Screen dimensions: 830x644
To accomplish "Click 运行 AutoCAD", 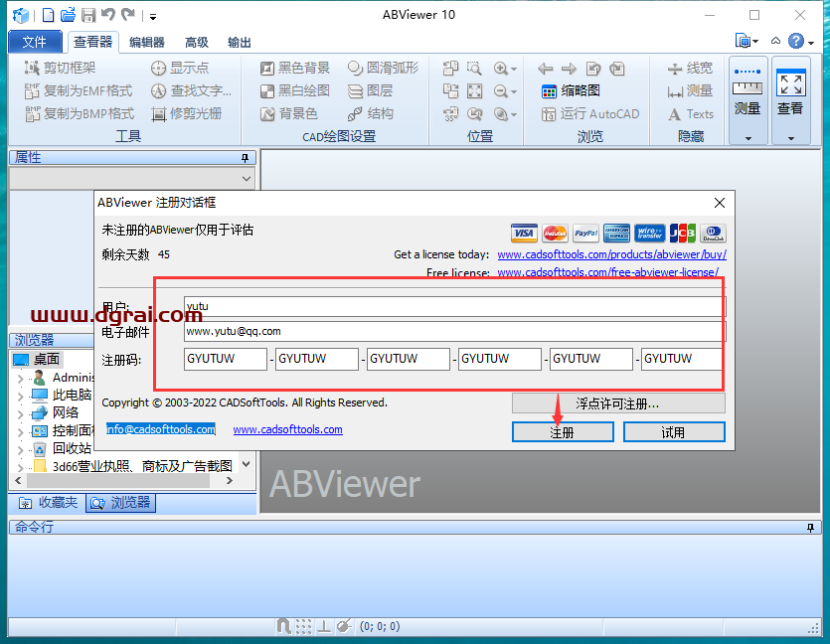I will 590,113.
